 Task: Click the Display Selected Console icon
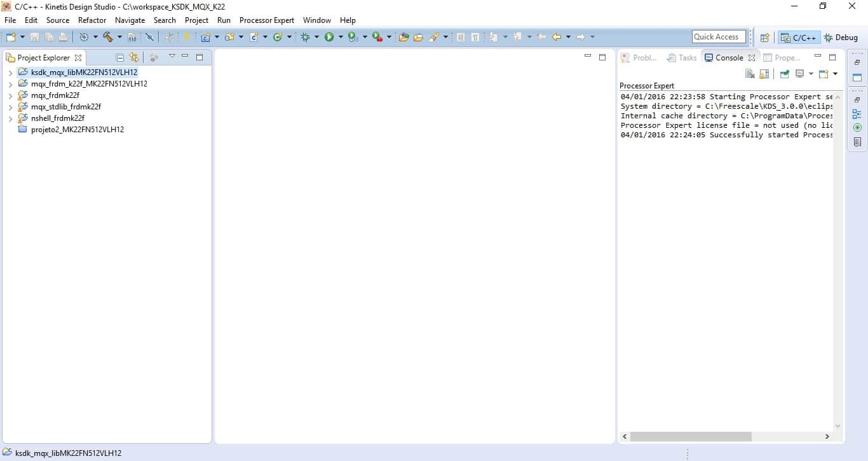point(800,74)
